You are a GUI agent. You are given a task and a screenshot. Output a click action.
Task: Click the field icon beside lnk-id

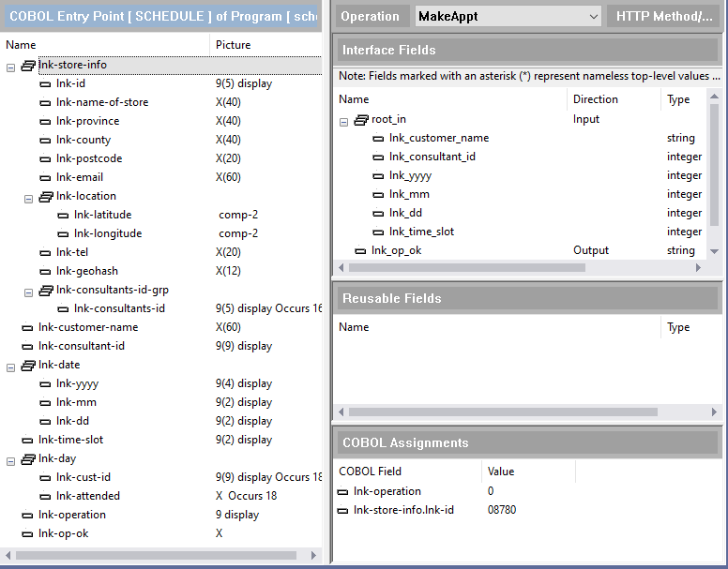[46, 83]
